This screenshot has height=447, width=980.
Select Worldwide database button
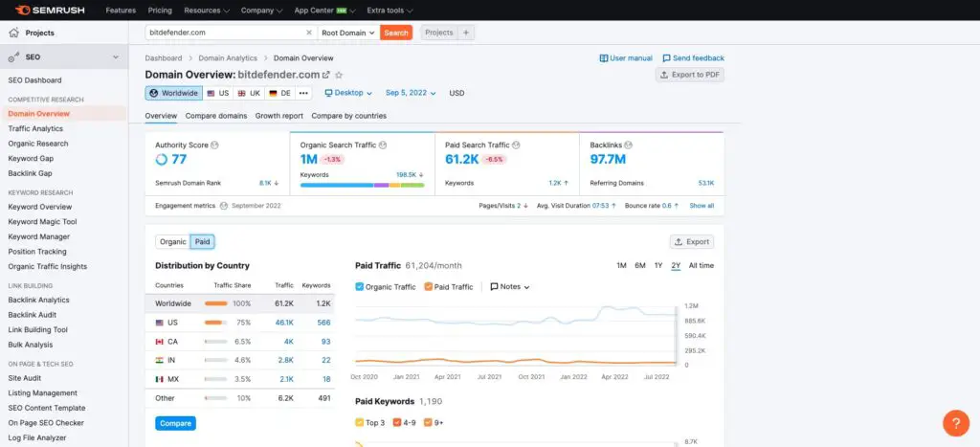click(x=174, y=93)
